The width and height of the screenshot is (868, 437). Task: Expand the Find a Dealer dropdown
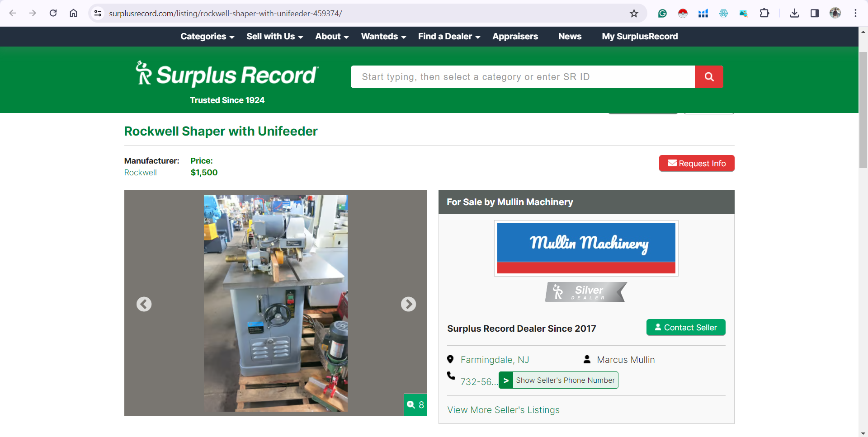tap(449, 37)
